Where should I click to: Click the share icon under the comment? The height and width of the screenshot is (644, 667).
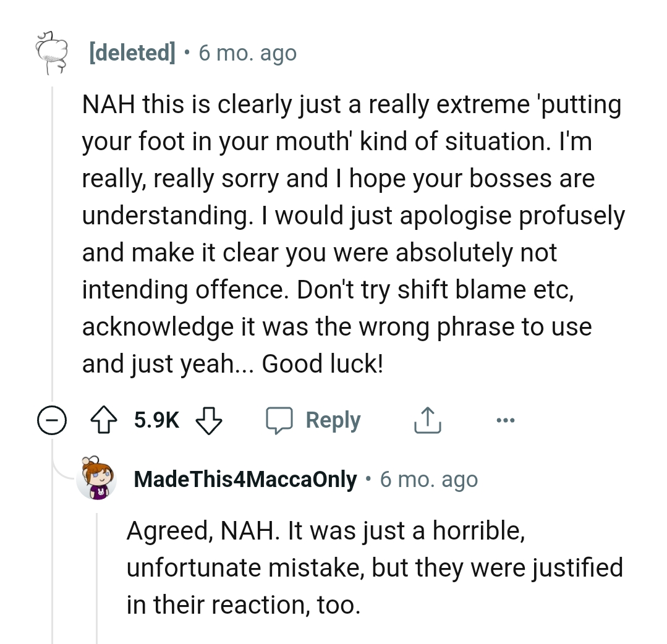(x=427, y=419)
